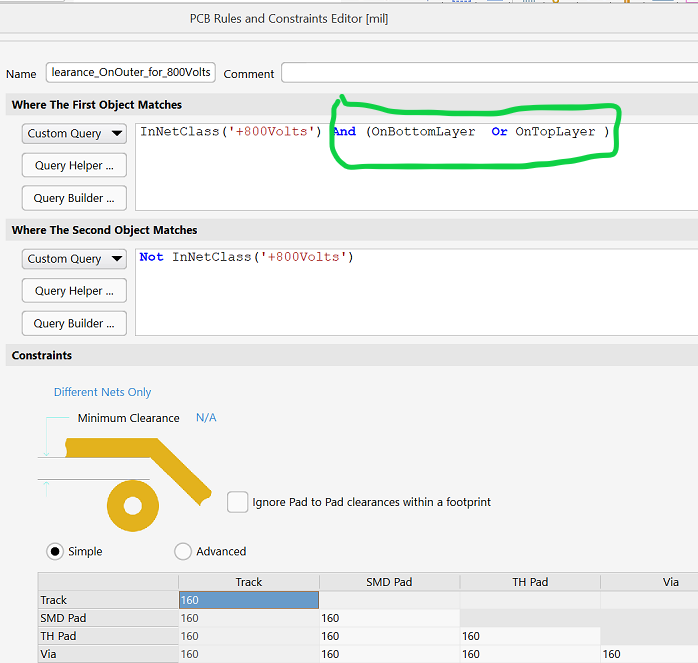Open Query Helper for second object

coord(74,291)
